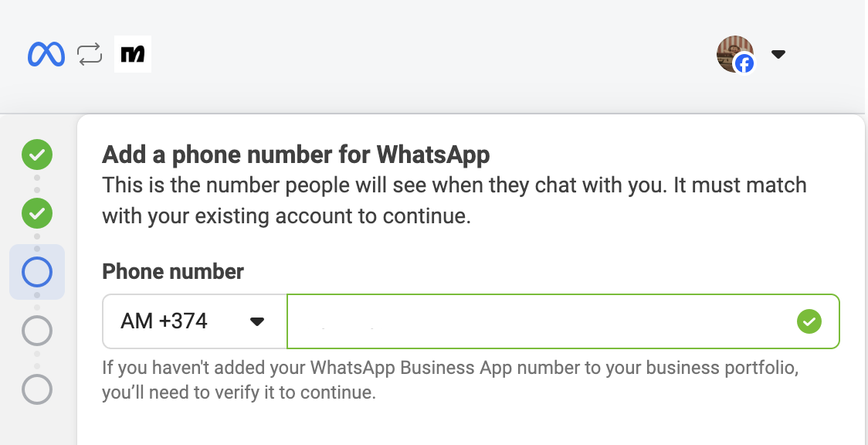The width and height of the screenshot is (868, 445).
Task: Select the highlighted current third step circle
Action: tap(37, 272)
